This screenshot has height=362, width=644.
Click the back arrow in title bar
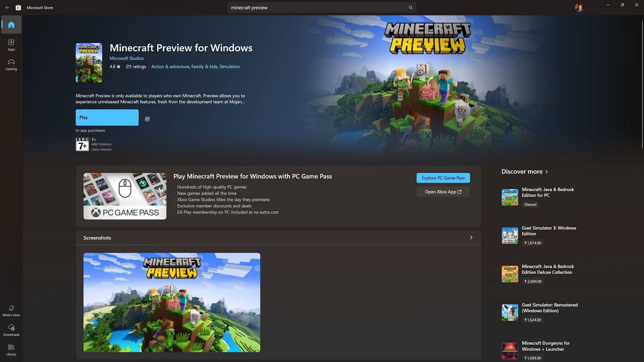[x=7, y=7]
